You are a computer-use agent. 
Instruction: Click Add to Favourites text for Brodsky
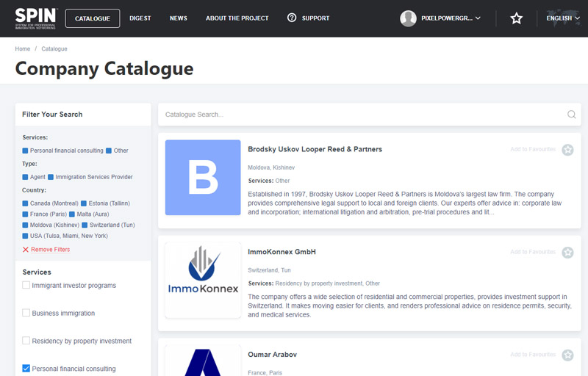click(x=533, y=149)
